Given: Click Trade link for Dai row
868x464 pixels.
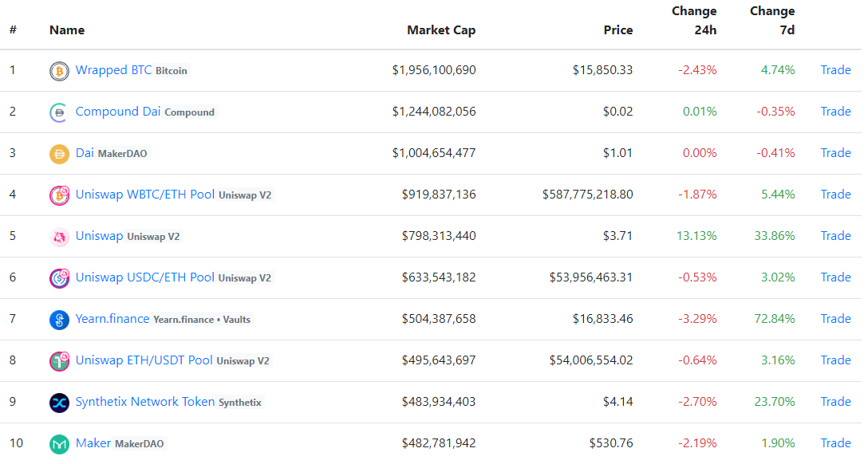Looking at the screenshot, I should (835, 153).
